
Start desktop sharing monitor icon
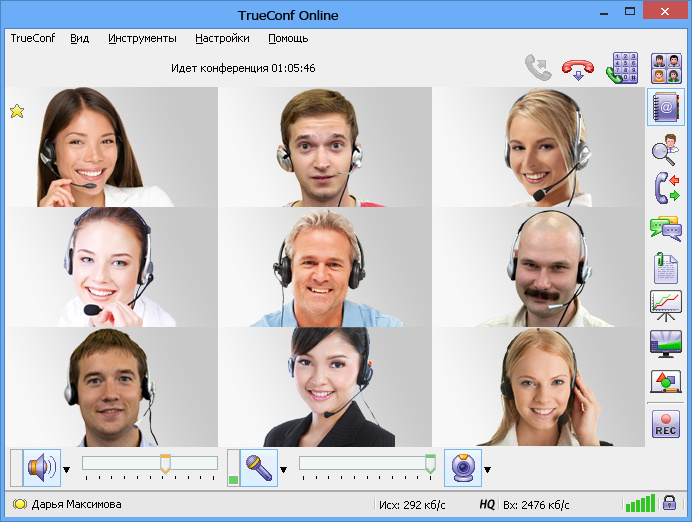click(666, 344)
